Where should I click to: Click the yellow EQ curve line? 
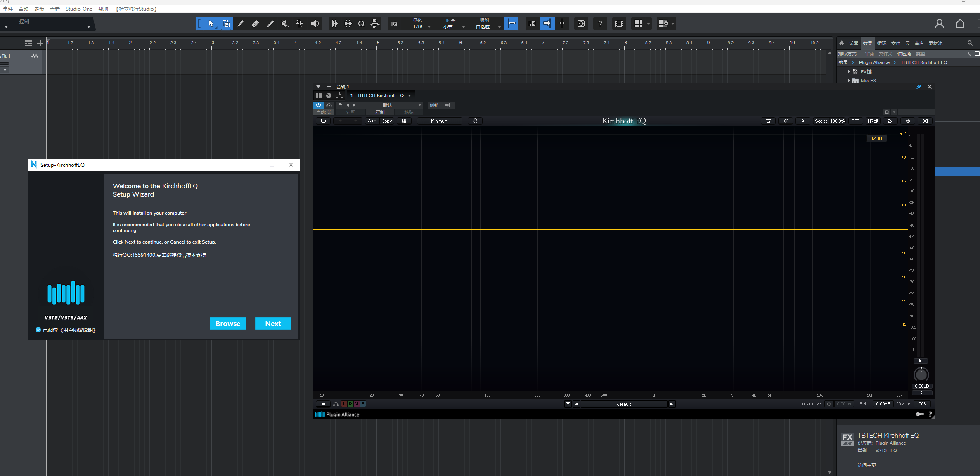[x=610, y=229]
